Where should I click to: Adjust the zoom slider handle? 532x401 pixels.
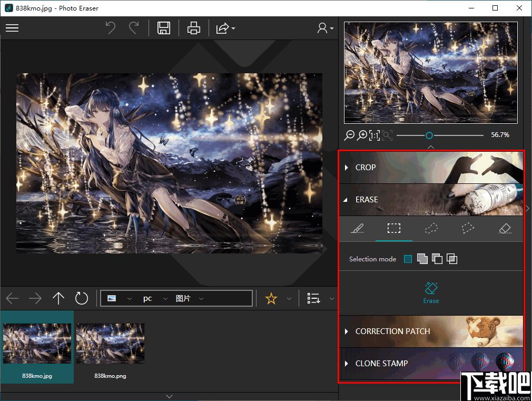coord(429,135)
